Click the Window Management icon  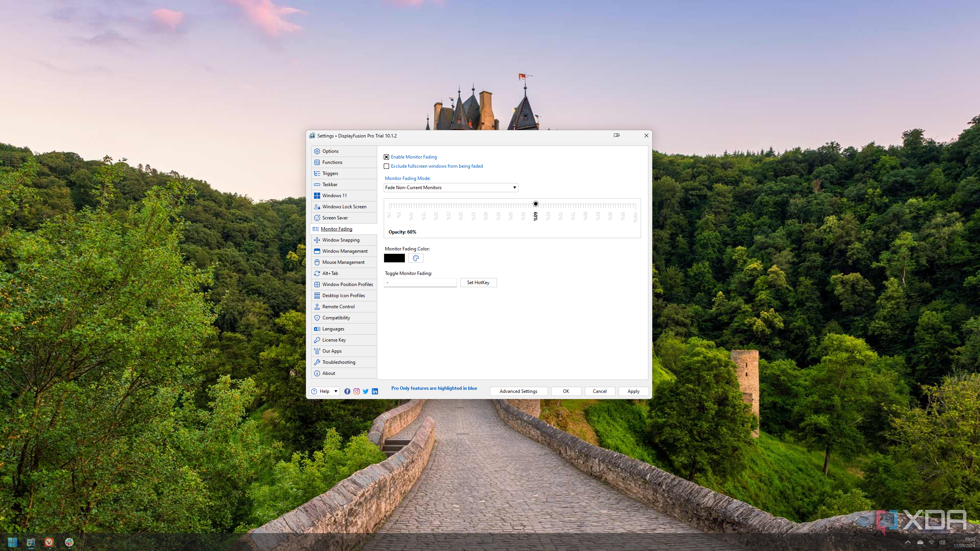click(317, 251)
